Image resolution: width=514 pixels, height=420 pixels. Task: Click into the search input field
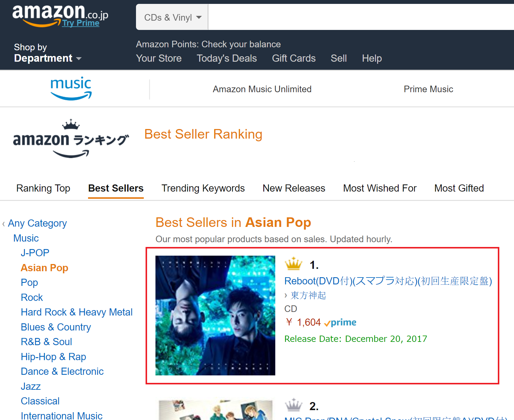pos(359,17)
